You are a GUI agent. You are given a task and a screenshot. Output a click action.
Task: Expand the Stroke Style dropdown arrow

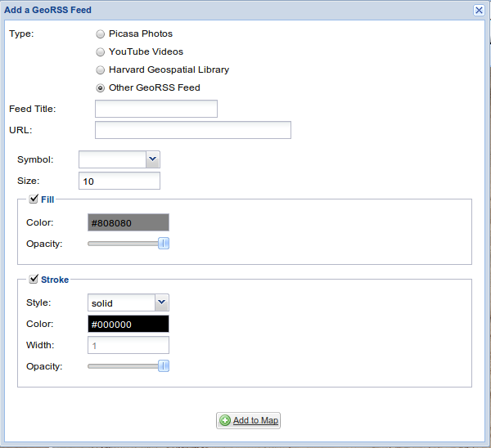[162, 302]
